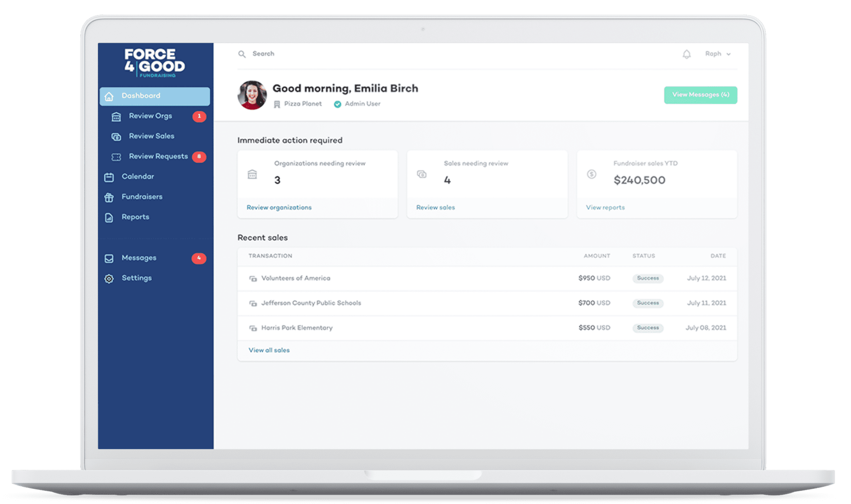The height and width of the screenshot is (504, 851).
Task: Click the Fundraisers gift icon
Action: (x=109, y=197)
